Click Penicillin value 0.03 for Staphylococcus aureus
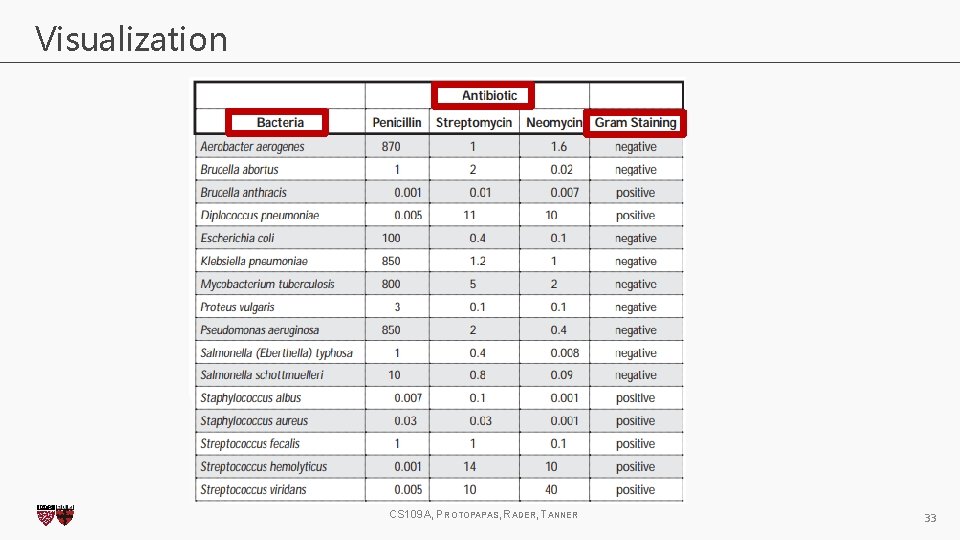The image size is (960, 540). coord(405,421)
